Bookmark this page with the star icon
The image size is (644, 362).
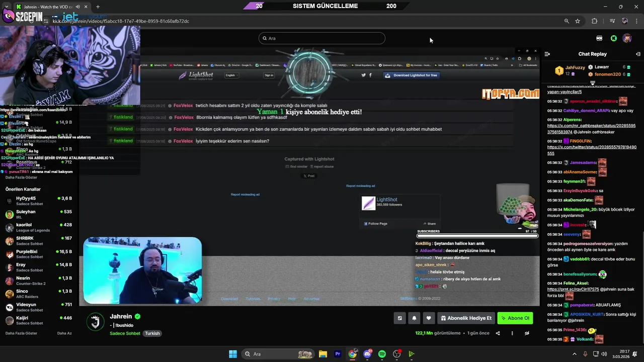coord(578,21)
